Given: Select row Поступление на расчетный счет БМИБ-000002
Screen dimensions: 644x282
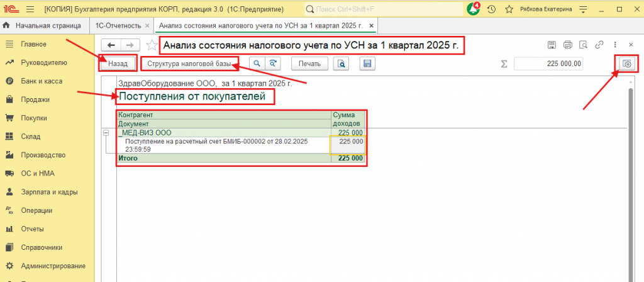Looking at the screenshot, I should (x=225, y=145).
